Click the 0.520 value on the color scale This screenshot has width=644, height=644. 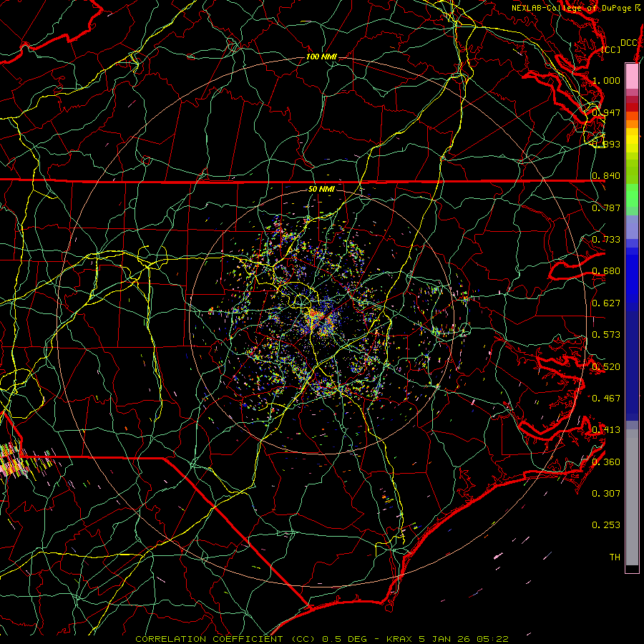click(606, 367)
